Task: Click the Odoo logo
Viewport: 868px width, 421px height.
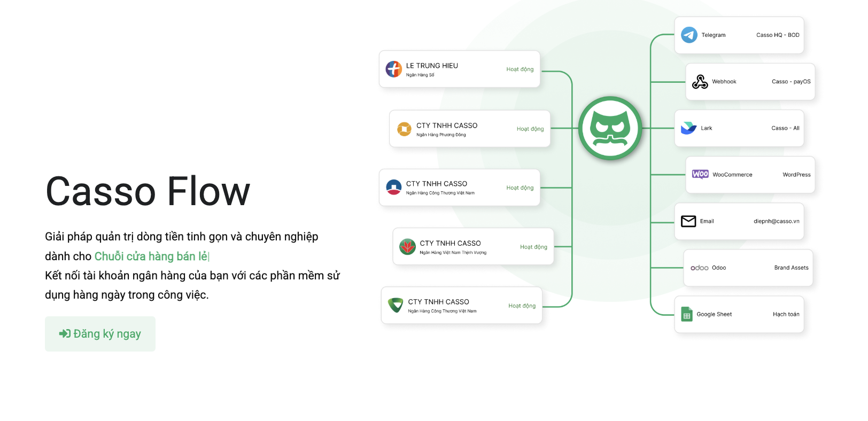Action: (700, 268)
